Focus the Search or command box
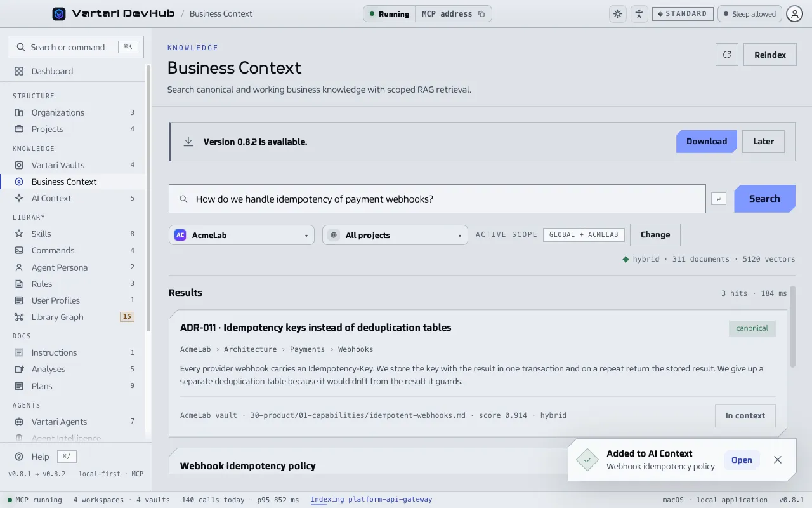This screenshot has height=508, width=812. click(75, 47)
